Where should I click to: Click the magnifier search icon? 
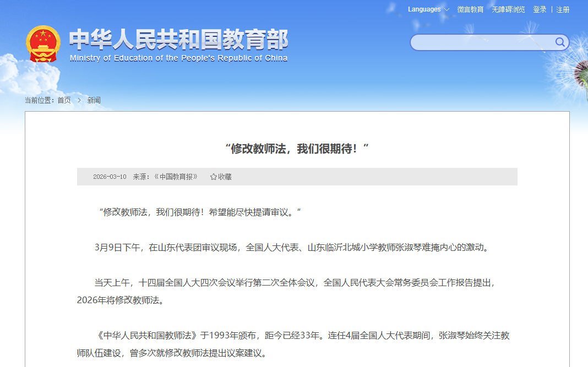coord(560,42)
